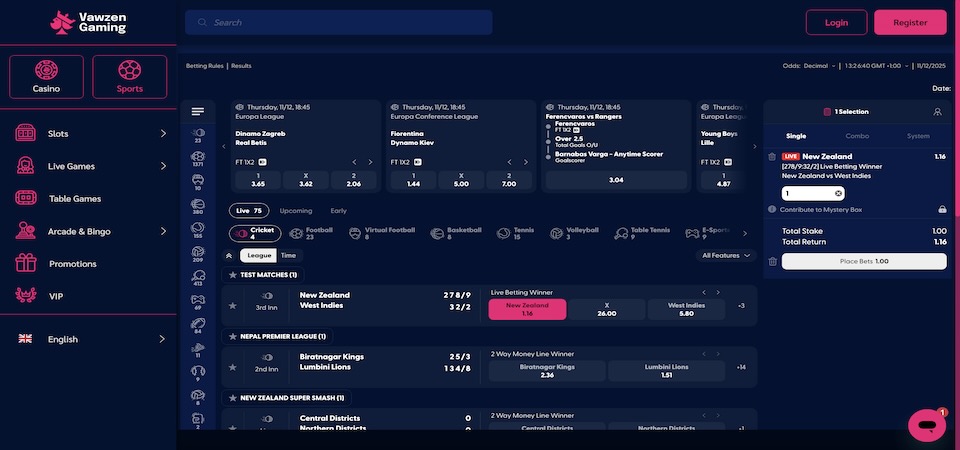
Task: Click the Promotions gift icon
Action: 26,263
